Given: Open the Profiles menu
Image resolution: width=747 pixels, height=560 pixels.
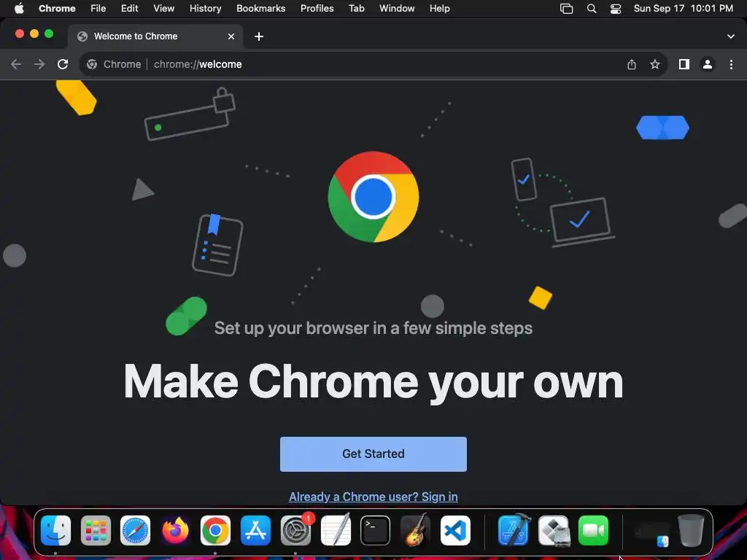Looking at the screenshot, I should [317, 9].
